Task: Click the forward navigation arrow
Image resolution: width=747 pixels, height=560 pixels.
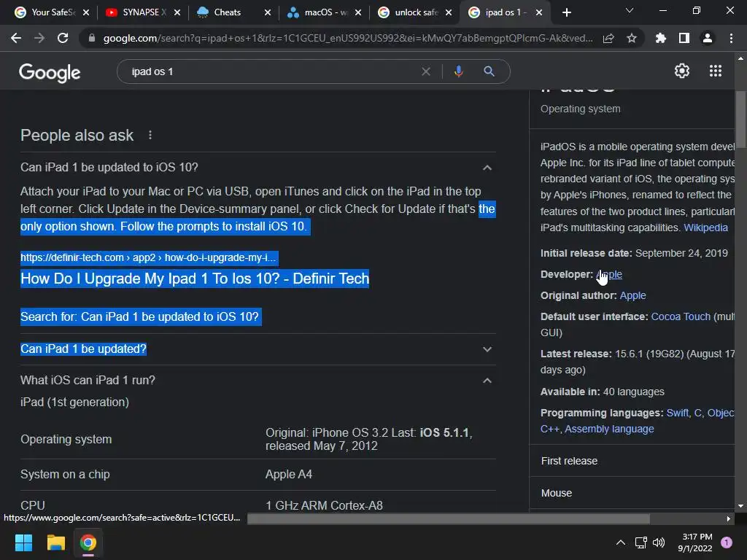Action: click(x=39, y=38)
